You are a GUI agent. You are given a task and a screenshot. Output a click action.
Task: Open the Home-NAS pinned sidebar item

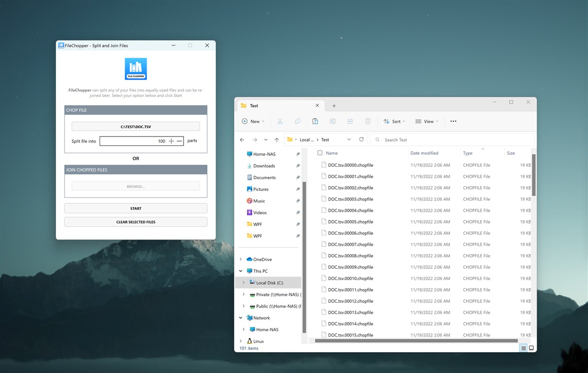click(x=262, y=154)
